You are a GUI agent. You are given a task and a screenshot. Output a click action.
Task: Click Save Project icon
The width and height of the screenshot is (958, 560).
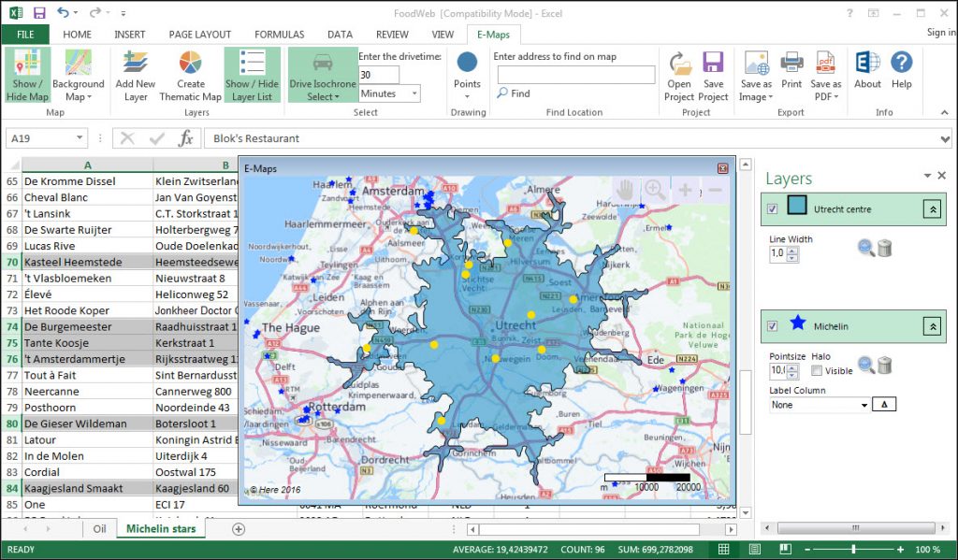(713, 63)
